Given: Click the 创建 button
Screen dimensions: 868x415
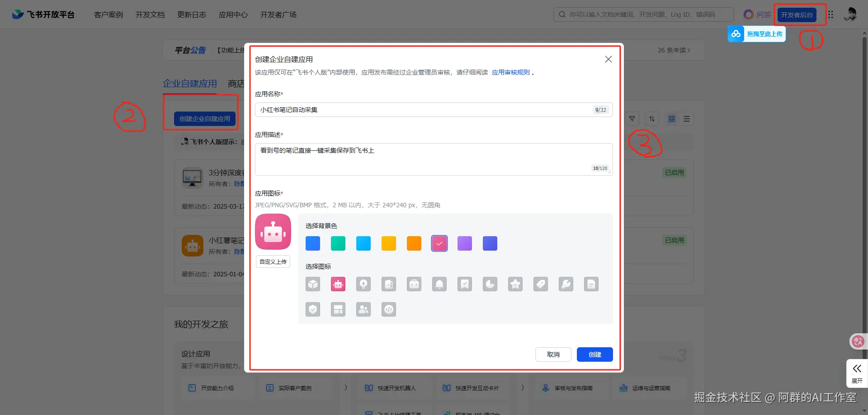Looking at the screenshot, I should [595, 354].
